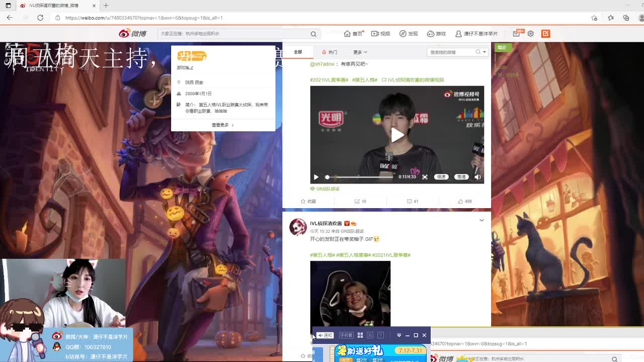Like the video post showing 498
Screen dimensions: 644x362
click(x=465, y=201)
